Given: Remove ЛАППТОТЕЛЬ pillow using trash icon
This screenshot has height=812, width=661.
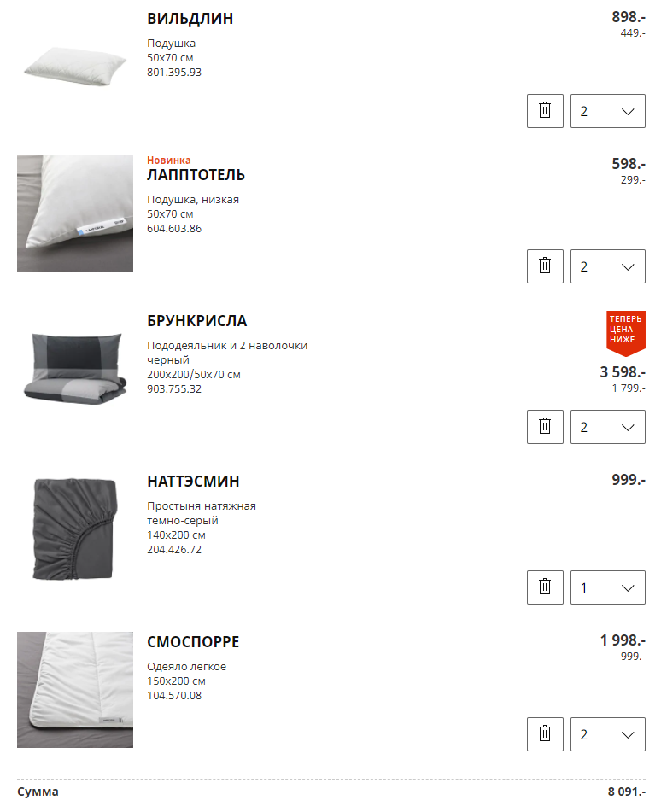Looking at the screenshot, I should 545,266.
